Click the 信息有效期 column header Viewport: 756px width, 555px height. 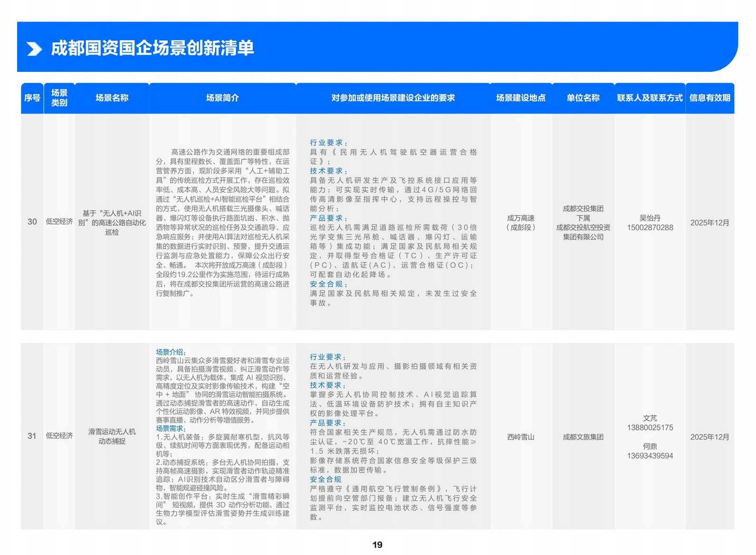(709, 98)
